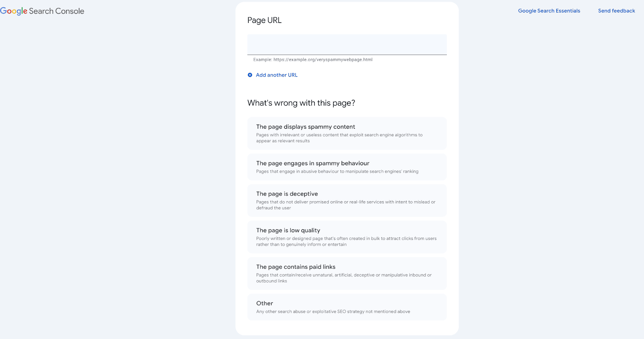The width and height of the screenshot is (644, 339).
Task: Select 'The page is low quality' option
Action: [x=347, y=237]
